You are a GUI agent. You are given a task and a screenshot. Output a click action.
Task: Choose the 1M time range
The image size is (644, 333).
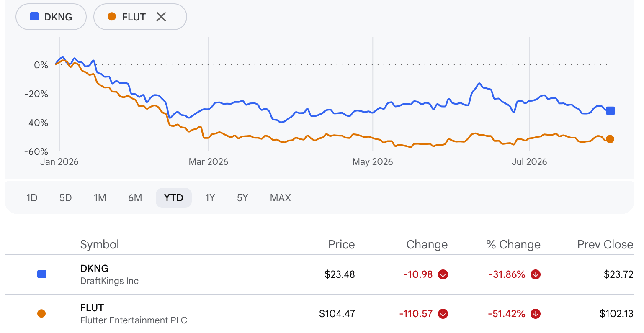point(100,198)
